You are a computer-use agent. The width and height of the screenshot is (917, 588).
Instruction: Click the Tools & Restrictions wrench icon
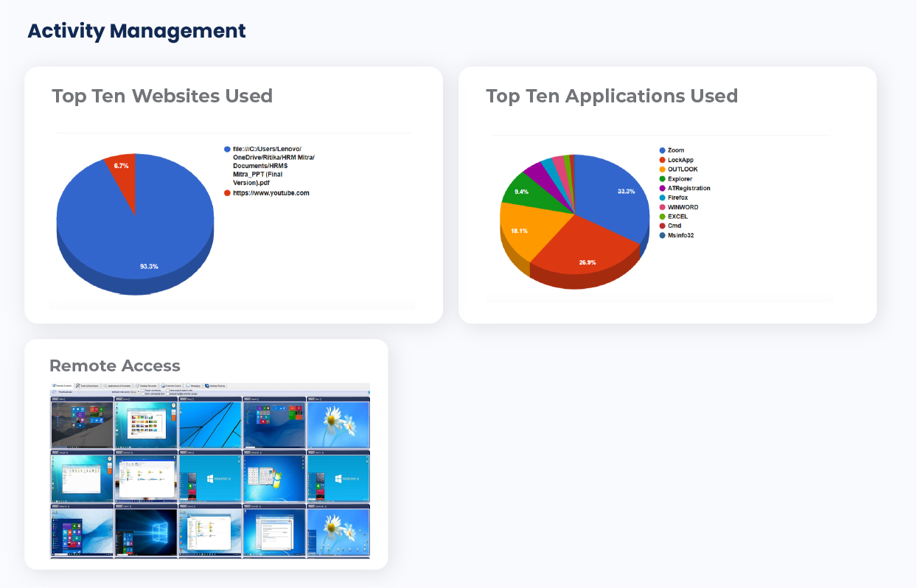pyautogui.click(x=78, y=385)
